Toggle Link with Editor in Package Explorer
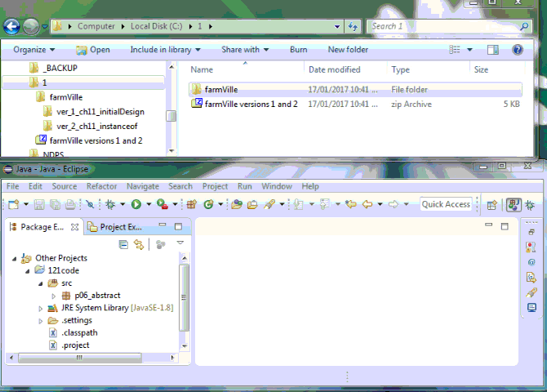The image size is (547, 392). [139, 245]
